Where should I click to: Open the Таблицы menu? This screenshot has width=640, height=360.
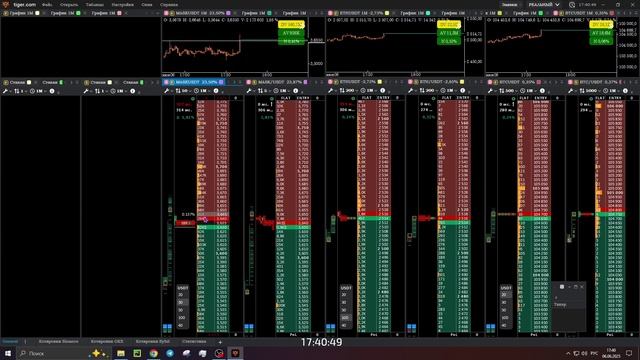point(95,4)
